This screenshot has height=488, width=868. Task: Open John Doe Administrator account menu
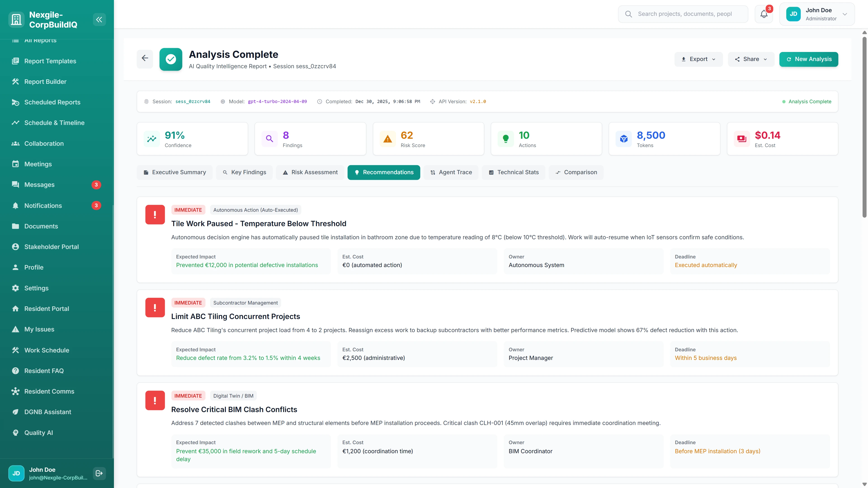click(x=816, y=14)
